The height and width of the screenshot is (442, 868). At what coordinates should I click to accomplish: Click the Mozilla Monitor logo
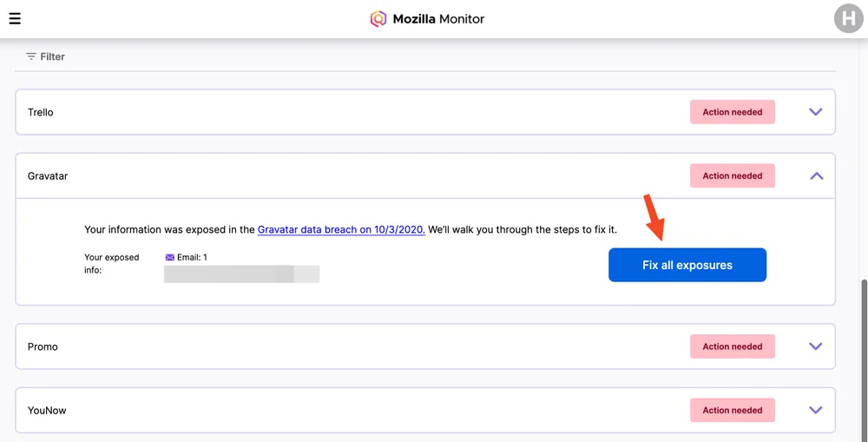427,19
